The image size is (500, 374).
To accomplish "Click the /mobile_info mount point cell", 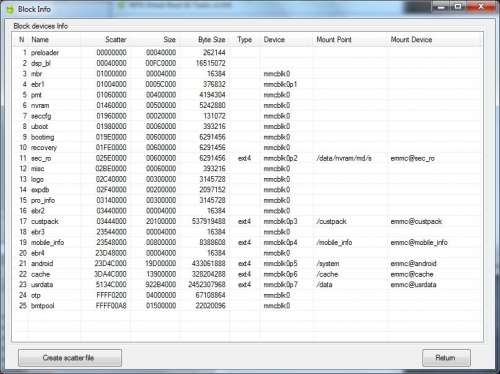I will [x=334, y=243].
